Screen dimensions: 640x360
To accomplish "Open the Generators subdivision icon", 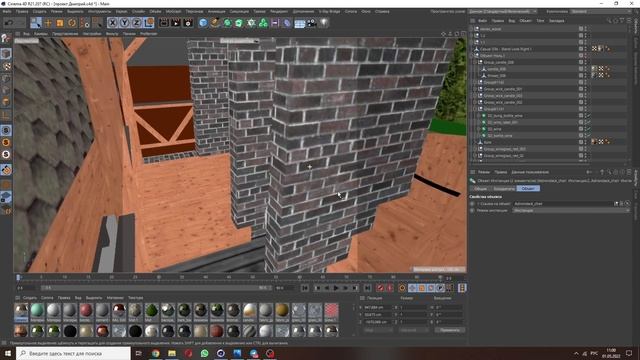I will (x=227, y=22).
